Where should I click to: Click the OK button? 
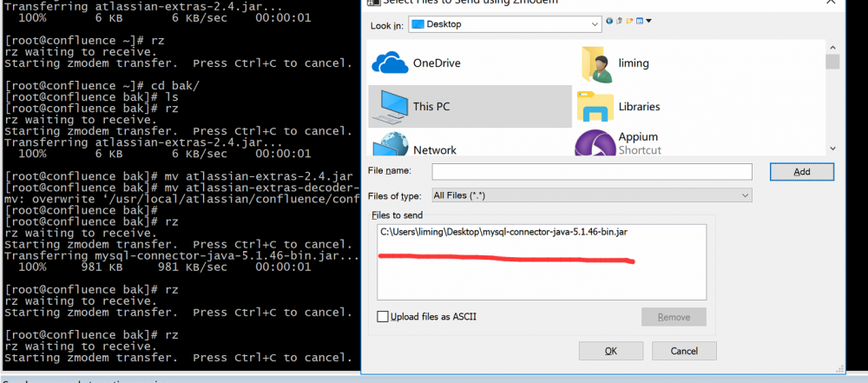click(x=610, y=351)
